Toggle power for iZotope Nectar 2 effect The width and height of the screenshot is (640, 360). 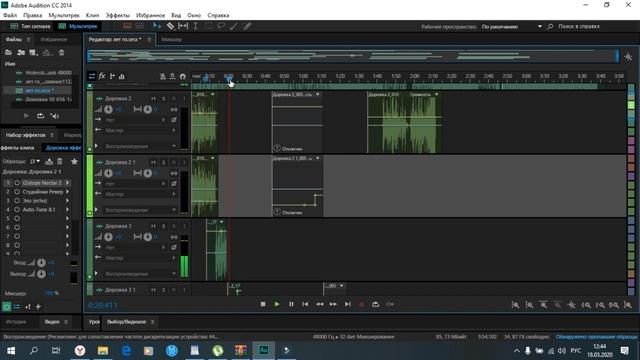(17, 182)
